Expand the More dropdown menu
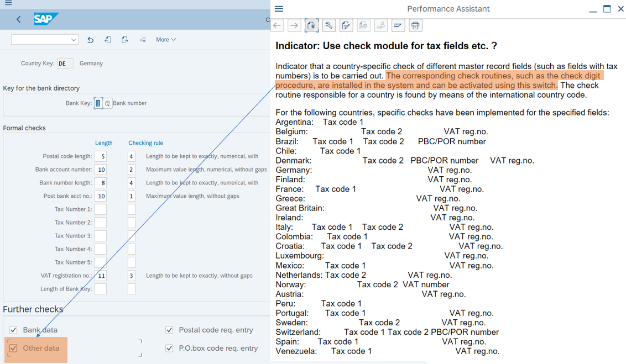 166,40
